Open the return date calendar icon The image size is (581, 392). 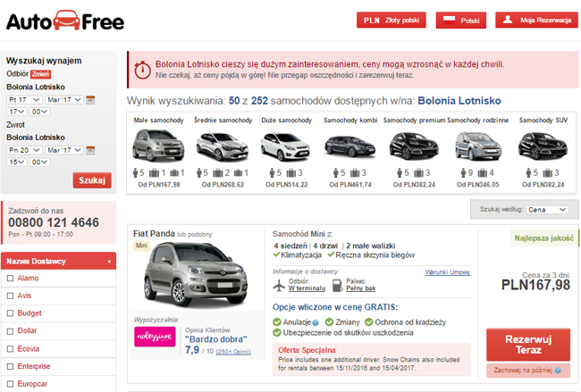click(x=90, y=150)
